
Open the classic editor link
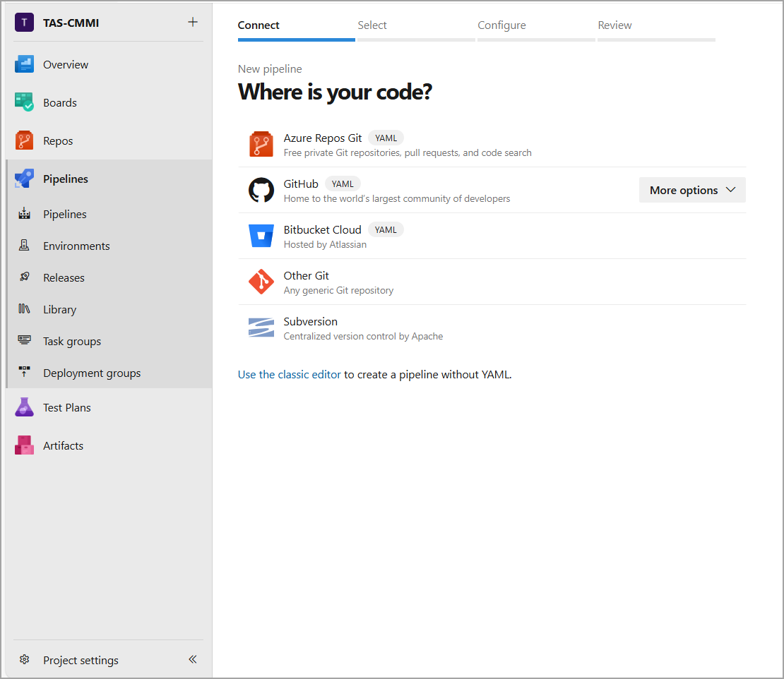tap(289, 374)
